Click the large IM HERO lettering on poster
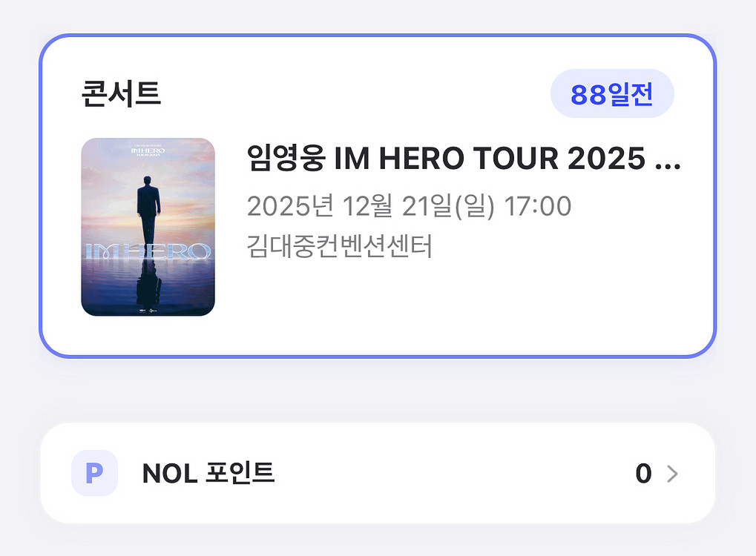This screenshot has width=756, height=556. [148, 251]
